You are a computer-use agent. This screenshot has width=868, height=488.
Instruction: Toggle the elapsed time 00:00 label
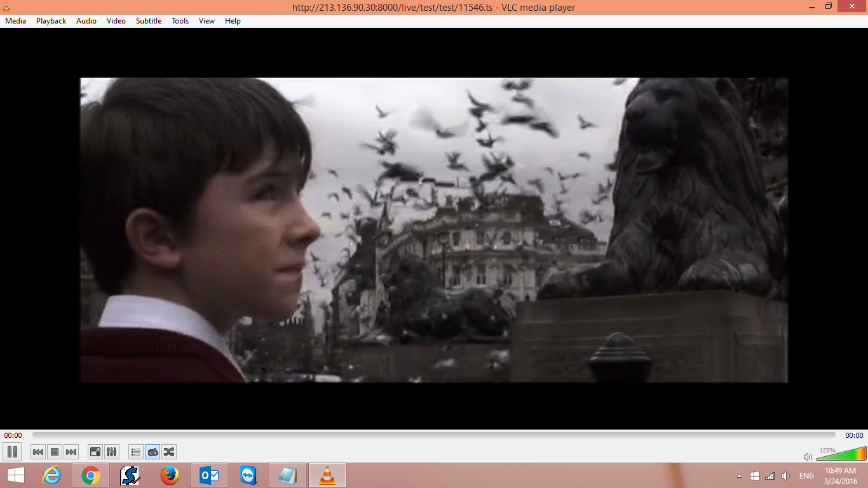pyautogui.click(x=13, y=435)
